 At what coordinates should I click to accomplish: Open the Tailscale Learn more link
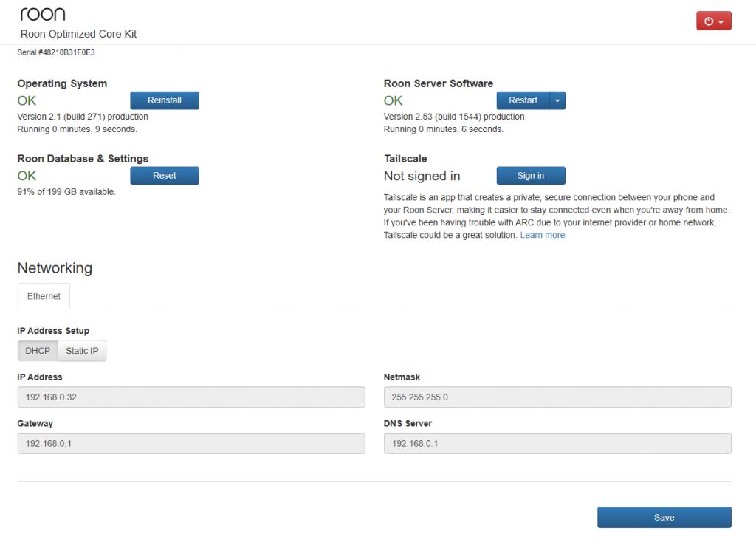click(x=542, y=235)
